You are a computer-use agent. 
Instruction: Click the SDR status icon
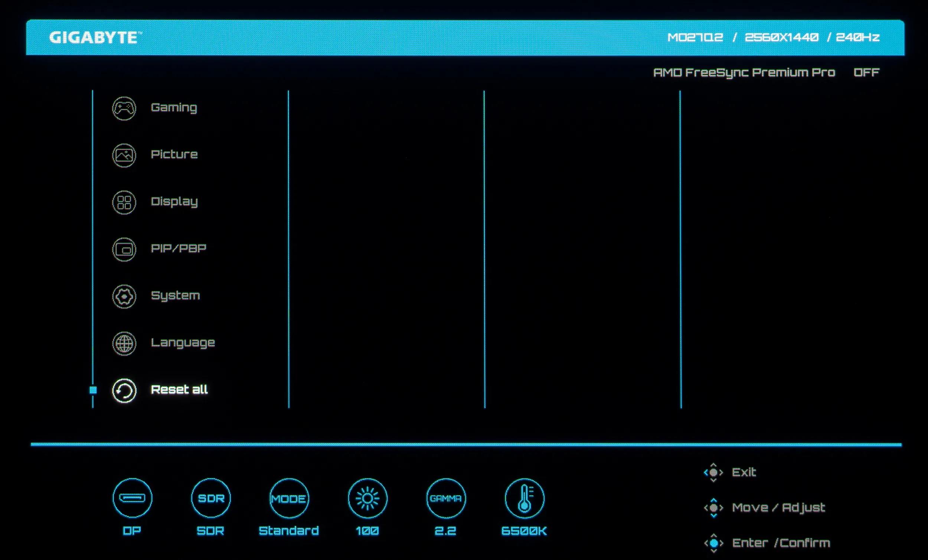pos(211,498)
